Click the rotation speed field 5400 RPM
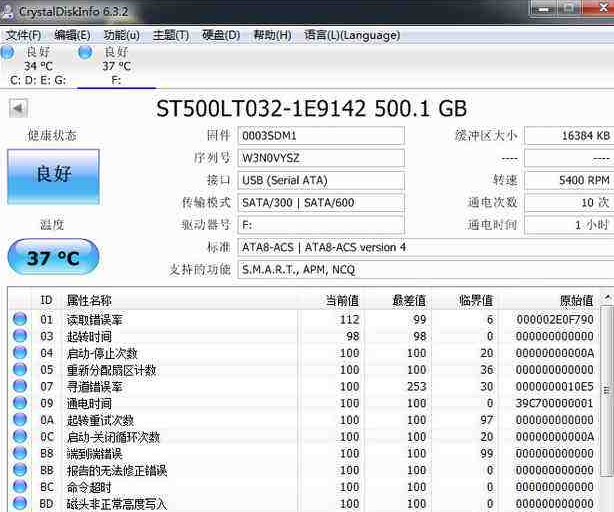 point(569,180)
